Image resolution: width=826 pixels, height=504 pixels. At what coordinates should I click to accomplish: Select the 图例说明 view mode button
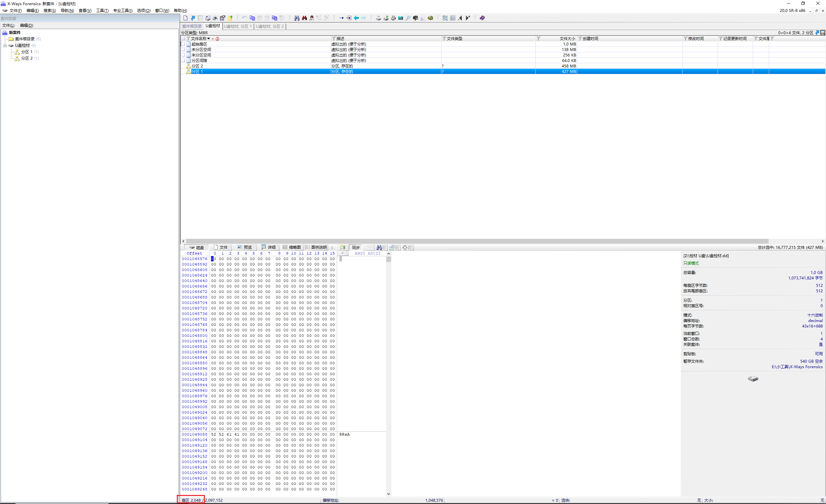[x=316, y=247]
